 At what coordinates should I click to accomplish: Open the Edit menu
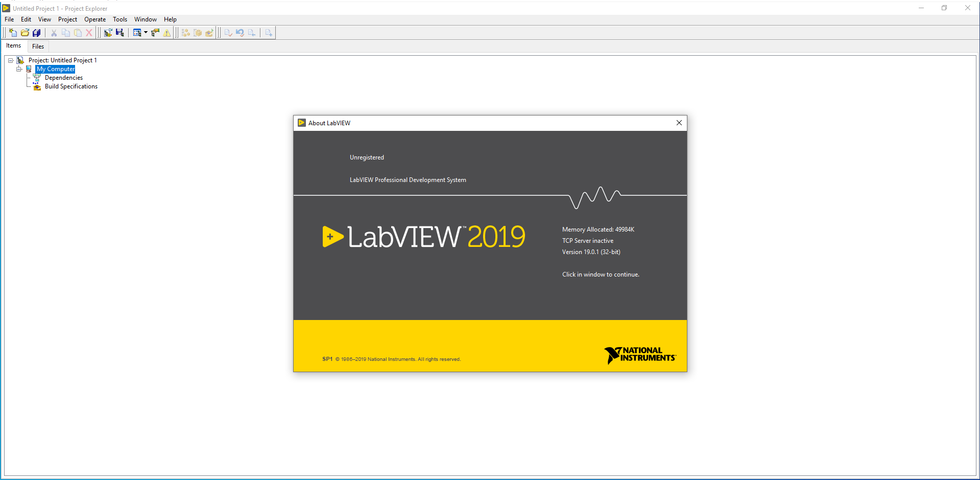(x=26, y=19)
